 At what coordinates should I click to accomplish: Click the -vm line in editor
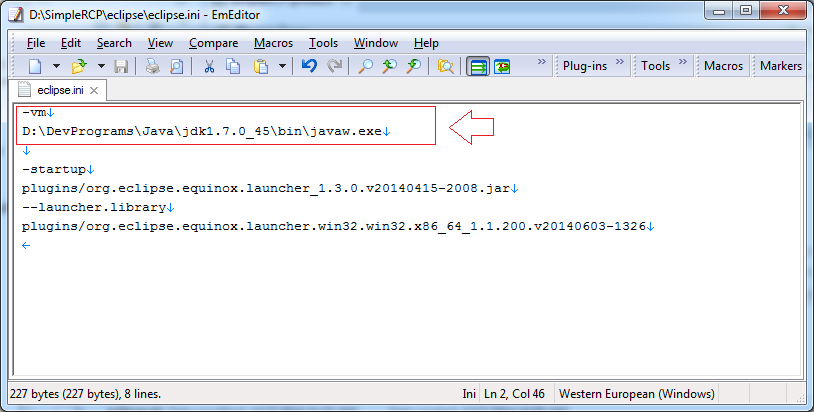point(34,113)
